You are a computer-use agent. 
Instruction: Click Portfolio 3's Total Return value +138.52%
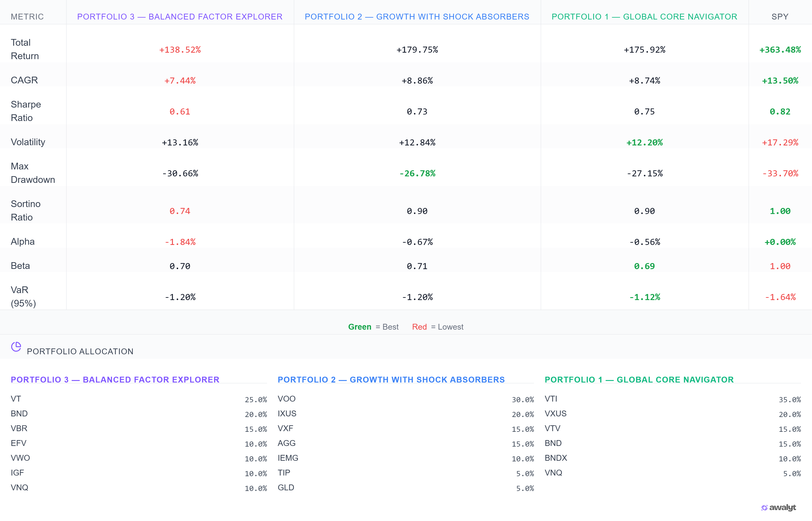(x=179, y=49)
